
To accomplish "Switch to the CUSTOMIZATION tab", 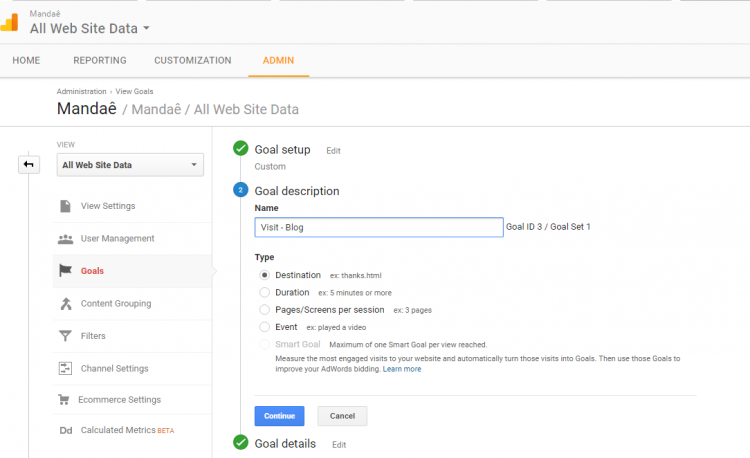I will coord(193,60).
